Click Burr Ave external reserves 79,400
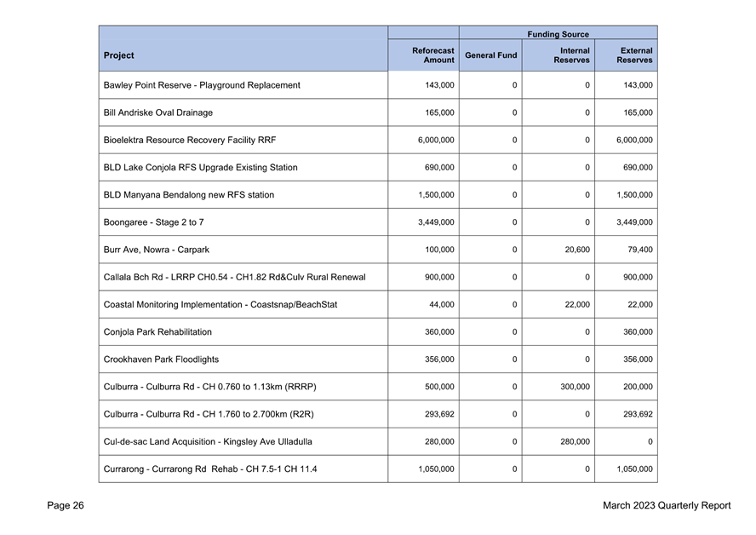This screenshot has height=535, width=756. coord(640,250)
